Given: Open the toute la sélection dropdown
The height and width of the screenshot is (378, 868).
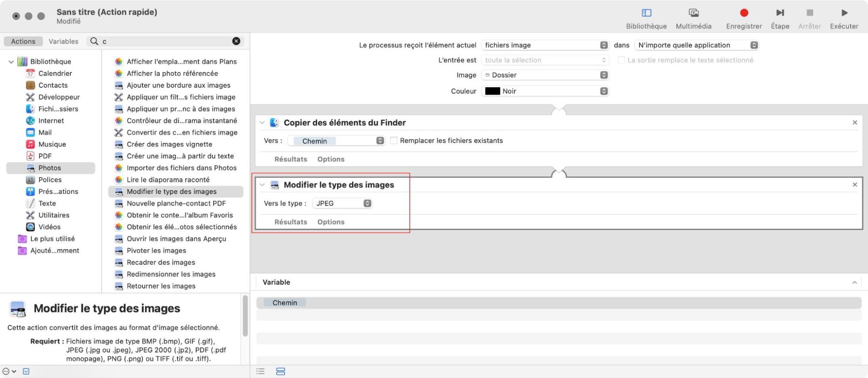Looking at the screenshot, I should click(545, 60).
